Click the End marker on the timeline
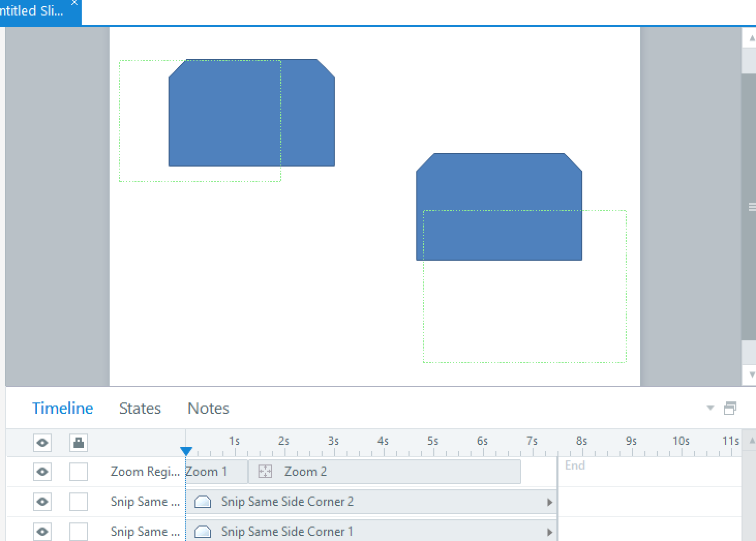Screen dimensions: 756x541 pos(575,465)
